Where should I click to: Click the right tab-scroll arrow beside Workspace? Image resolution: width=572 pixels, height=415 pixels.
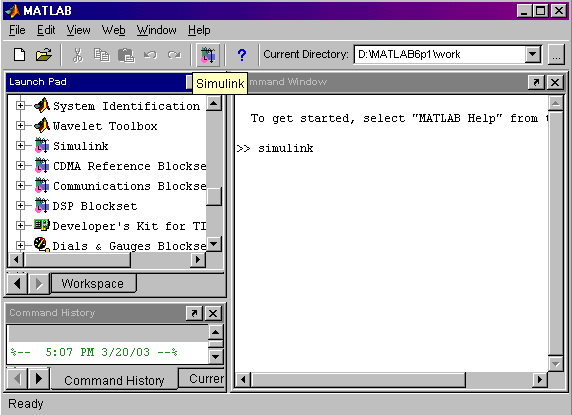coord(39,283)
